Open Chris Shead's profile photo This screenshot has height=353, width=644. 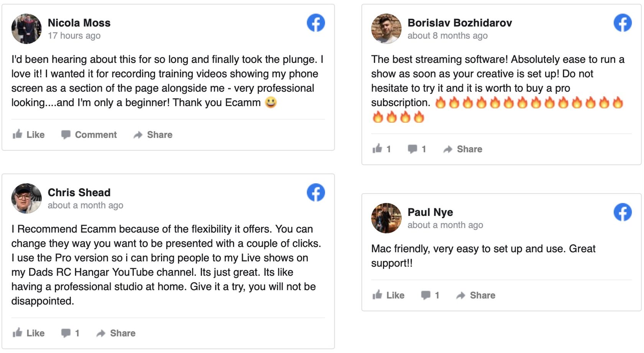point(26,198)
